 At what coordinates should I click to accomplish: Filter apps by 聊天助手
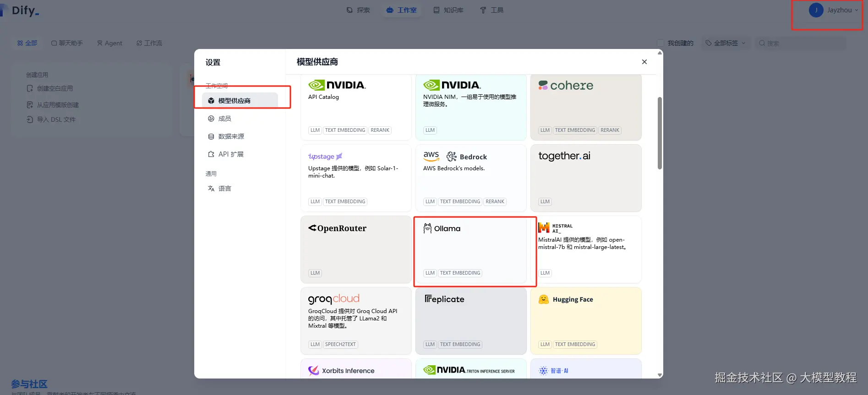(67, 43)
